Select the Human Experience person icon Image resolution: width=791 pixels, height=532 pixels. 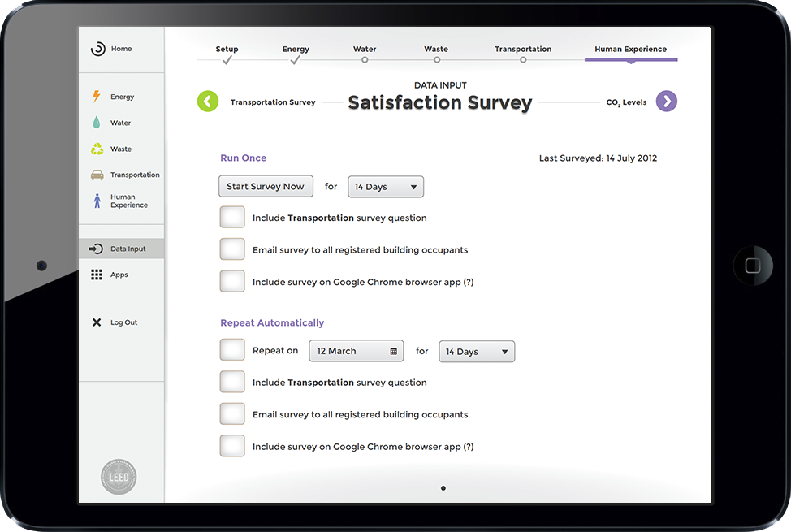point(97,201)
